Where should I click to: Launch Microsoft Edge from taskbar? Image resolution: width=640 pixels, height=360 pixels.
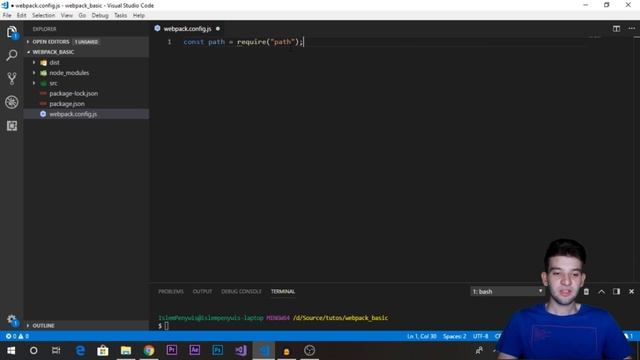80,351
